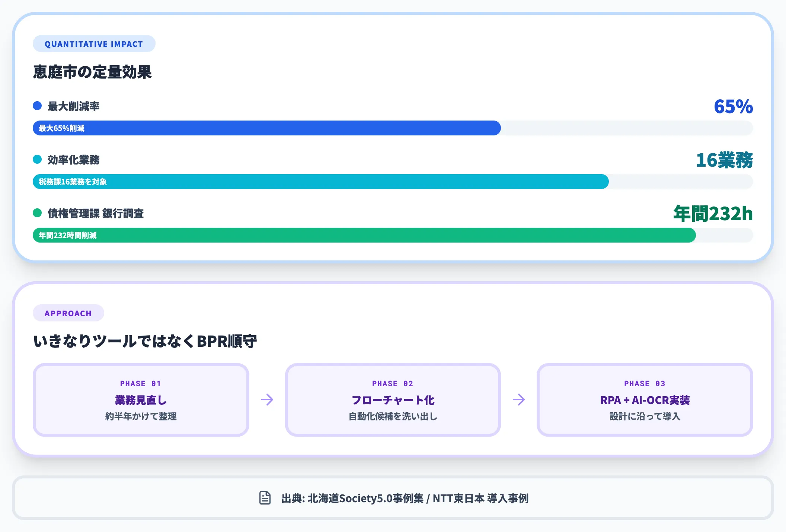Click the arrow after PHASE 01 card

267,400
